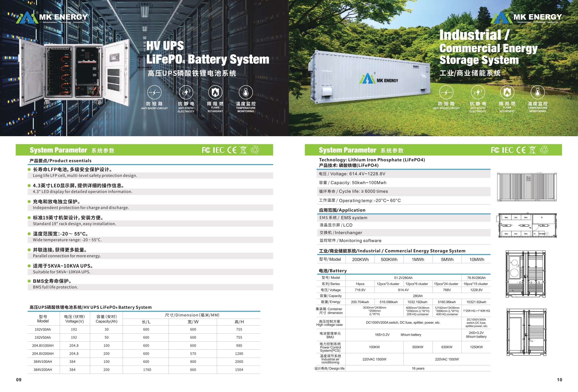Click the 'Cycle life: ≥ 6000 times' row
The width and height of the screenshot is (578, 392).
pyautogui.click(x=404, y=191)
